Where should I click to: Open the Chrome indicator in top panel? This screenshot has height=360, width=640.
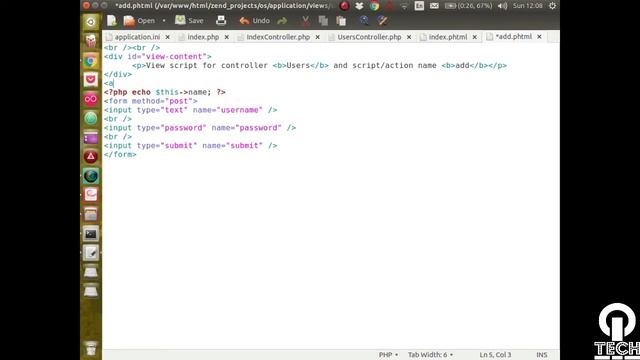(374, 6)
